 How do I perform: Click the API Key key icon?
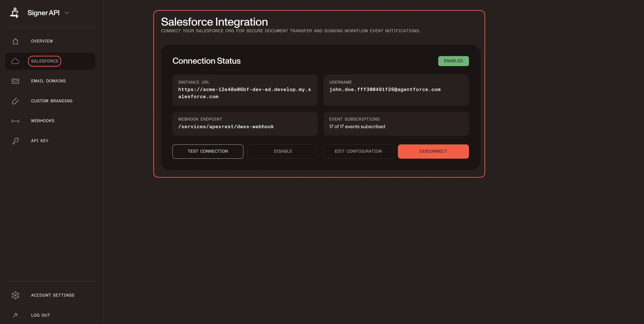tap(15, 141)
